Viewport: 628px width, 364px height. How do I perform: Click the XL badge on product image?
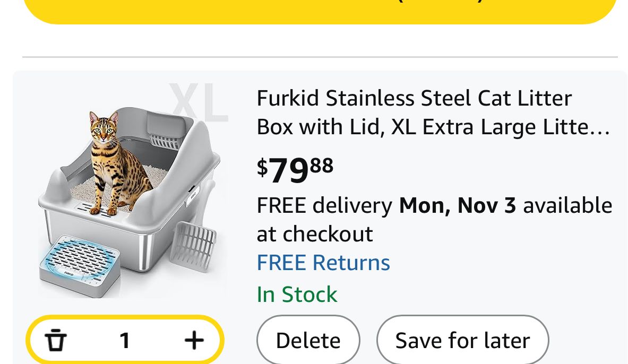[199, 102]
